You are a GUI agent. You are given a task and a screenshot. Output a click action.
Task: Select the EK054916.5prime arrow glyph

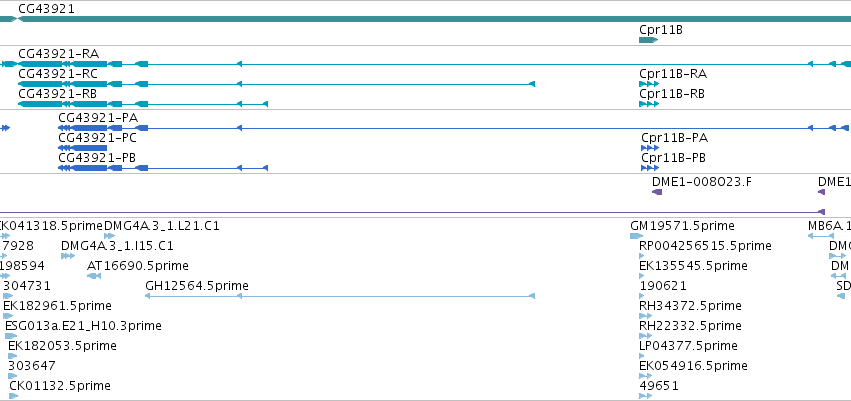[645, 375]
